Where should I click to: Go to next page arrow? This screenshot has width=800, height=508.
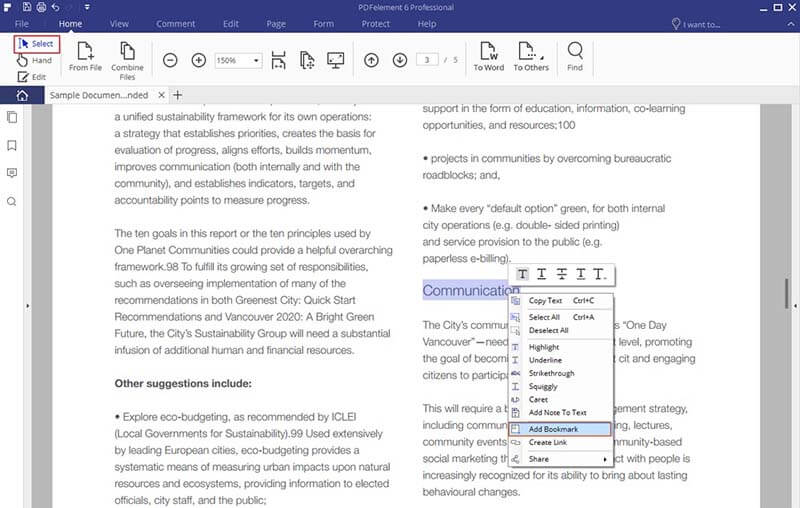[400, 60]
